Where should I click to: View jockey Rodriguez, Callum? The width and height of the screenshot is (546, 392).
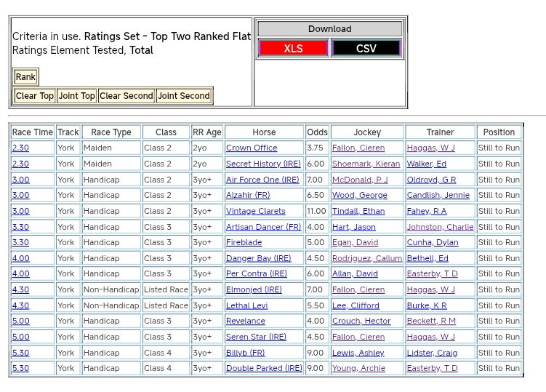[367, 259]
